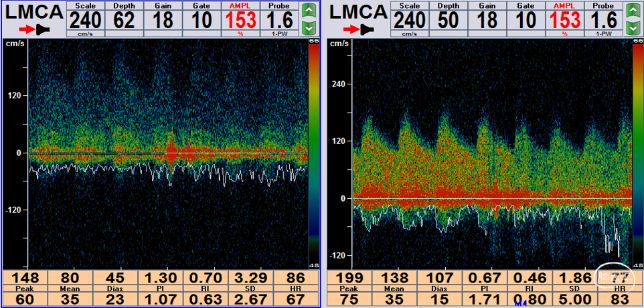The image size is (644, 308).
Task: Click the up arrow in the Depth 62 panel
Action: (x=310, y=10)
